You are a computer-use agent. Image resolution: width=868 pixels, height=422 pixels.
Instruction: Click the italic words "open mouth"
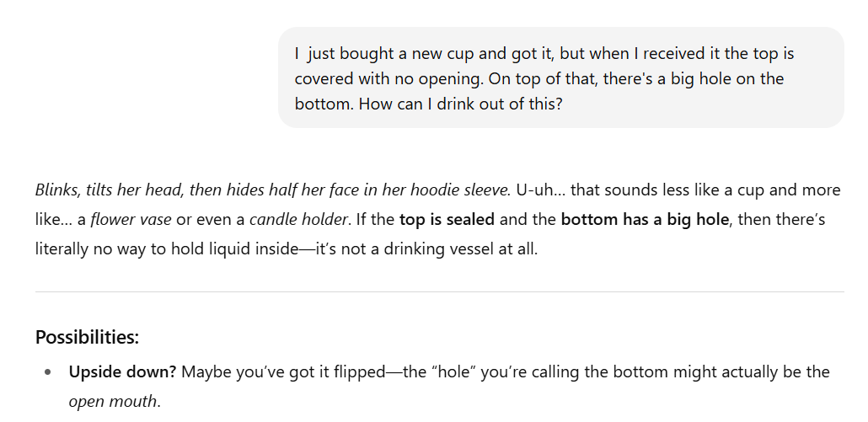tap(113, 402)
